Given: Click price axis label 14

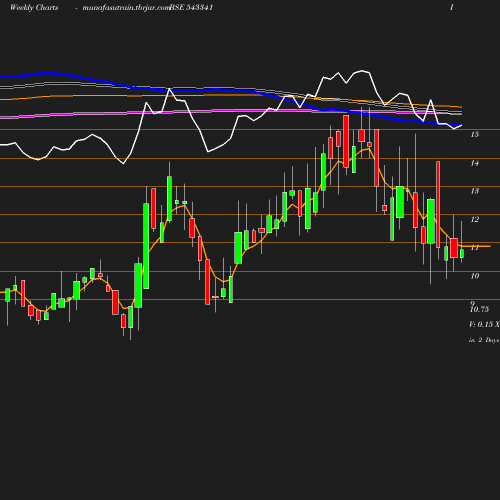Looking at the screenshot, I should [x=475, y=163].
